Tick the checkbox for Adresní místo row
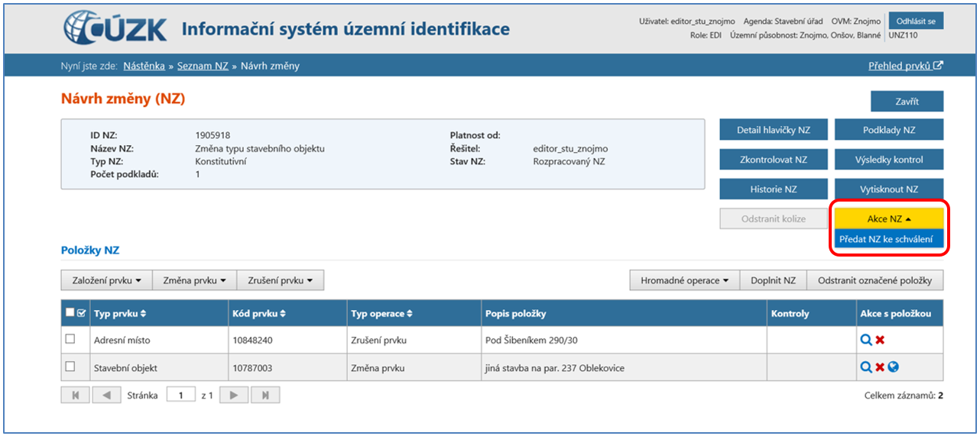This screenshot has height=436, width=980. click(70, 339)
